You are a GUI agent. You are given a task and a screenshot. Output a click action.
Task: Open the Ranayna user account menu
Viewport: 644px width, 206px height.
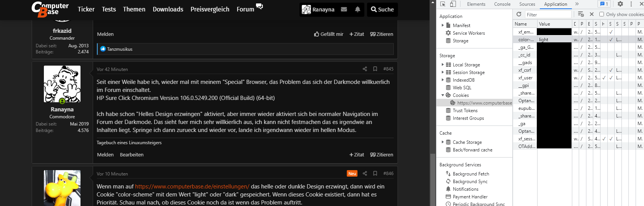(x=318, y=10)
